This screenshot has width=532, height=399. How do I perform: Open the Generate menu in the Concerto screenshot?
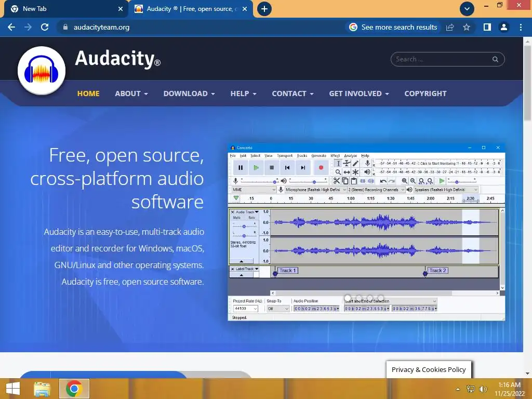(x=318, y=156)
